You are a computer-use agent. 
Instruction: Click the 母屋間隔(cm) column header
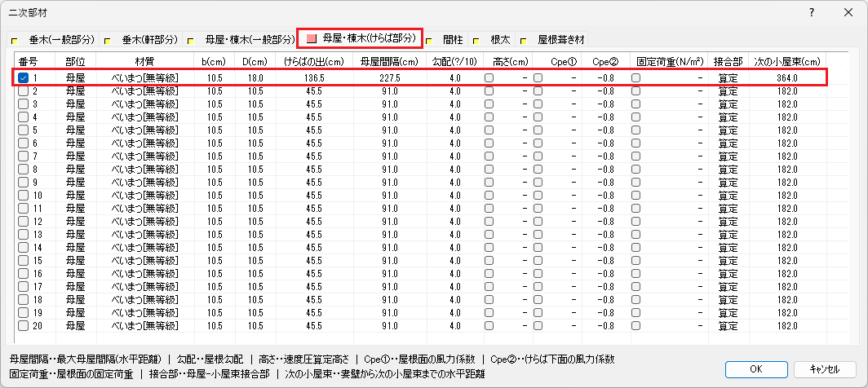389,61
